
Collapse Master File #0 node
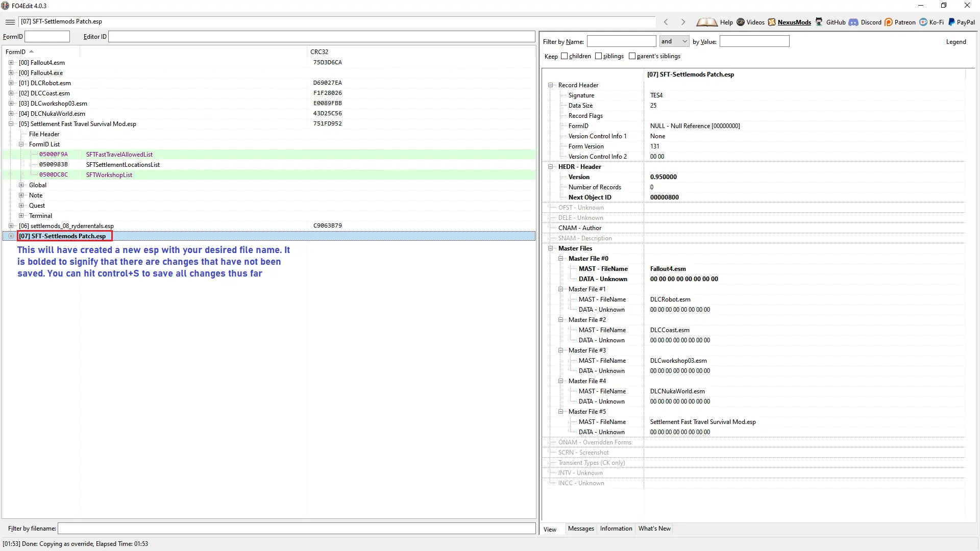pos(560,259)
